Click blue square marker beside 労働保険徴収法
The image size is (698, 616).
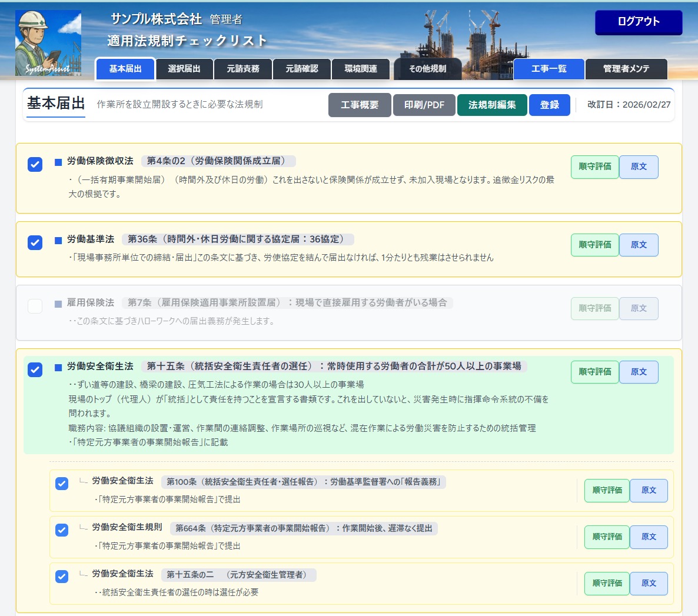tap(58, 162)
